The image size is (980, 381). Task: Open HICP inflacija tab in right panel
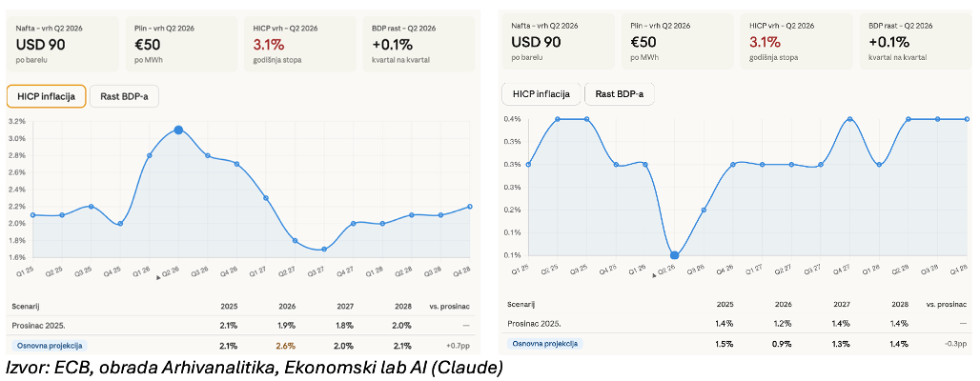coord(541,93)
